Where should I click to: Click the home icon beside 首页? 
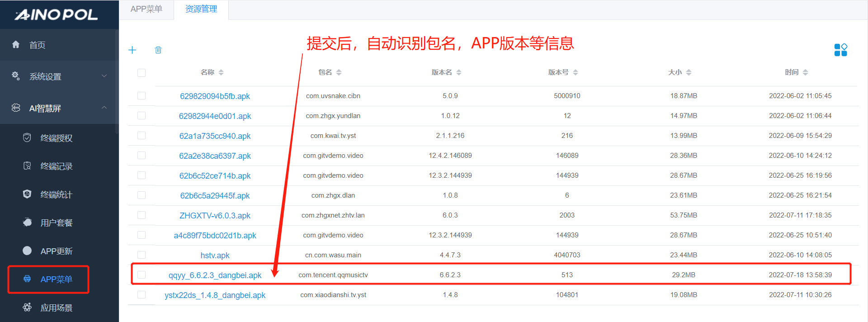pos(16,44)
